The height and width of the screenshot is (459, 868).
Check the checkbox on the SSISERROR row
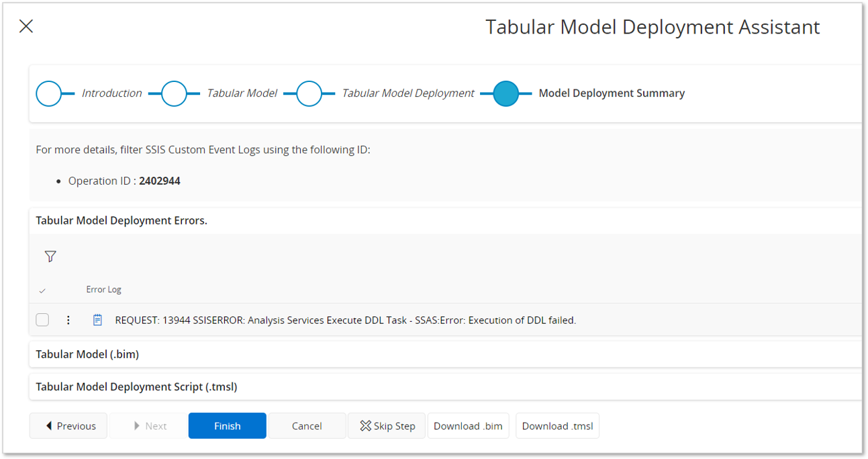click(42, 320)
